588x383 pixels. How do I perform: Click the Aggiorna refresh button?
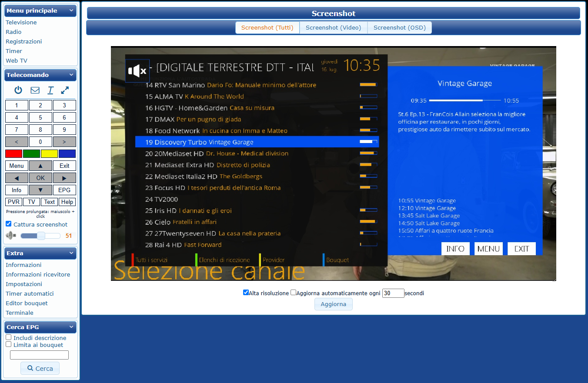point(334,304)
